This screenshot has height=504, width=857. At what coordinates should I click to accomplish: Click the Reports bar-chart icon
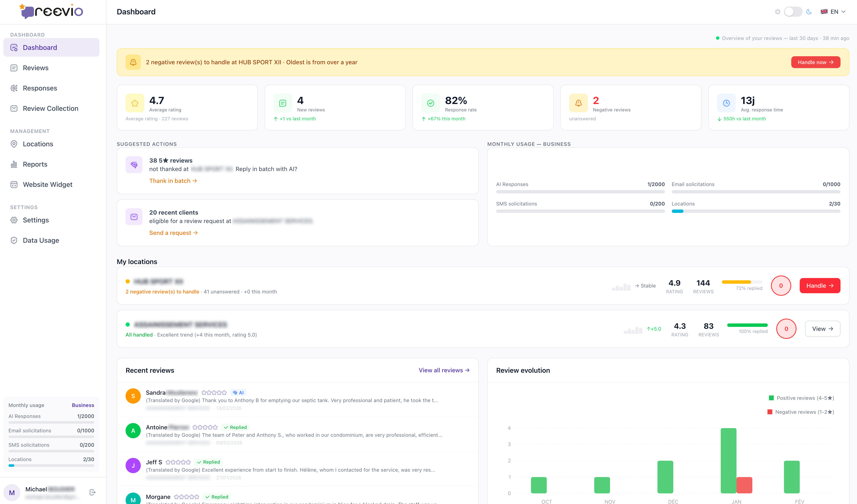[14, 164]
